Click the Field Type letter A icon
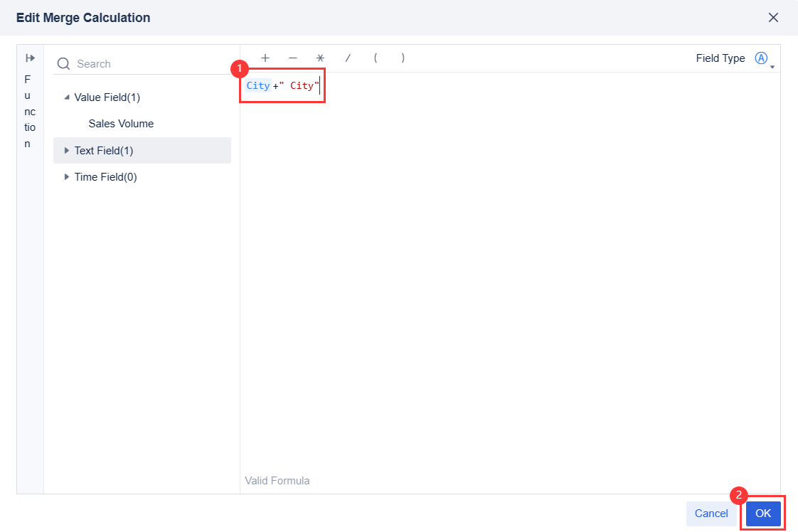This screenshot has width=798, height=532. tap(761, 58)
